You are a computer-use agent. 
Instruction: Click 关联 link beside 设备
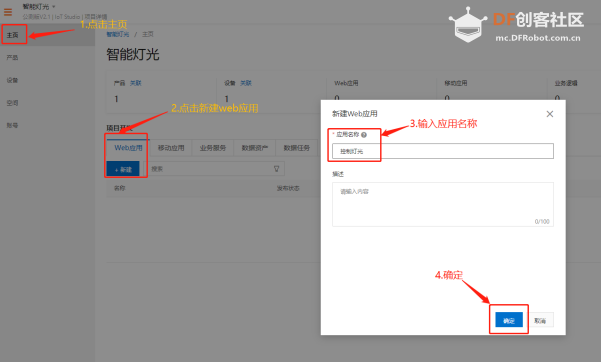(246, 83)
